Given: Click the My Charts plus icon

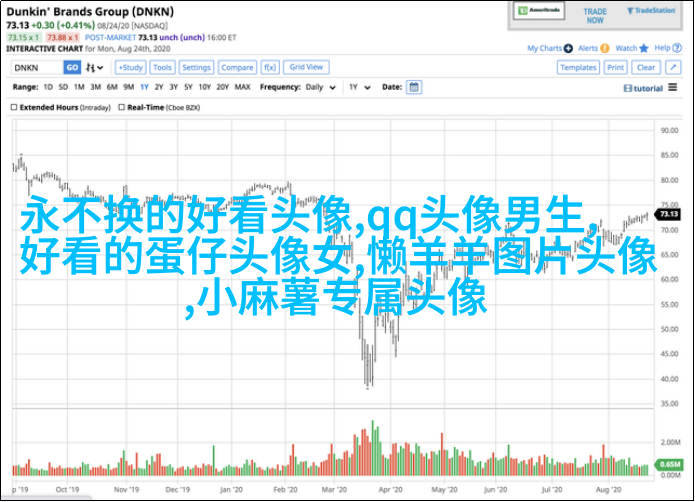Looking at the screenshot, I should 568,48.
